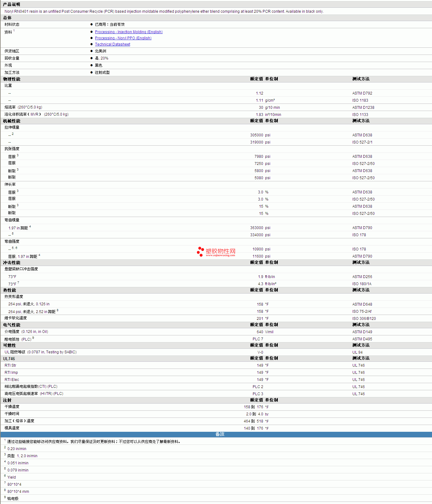The image size is (432, 504).
Task: Click the ISO 75-2/Af test method
Action: pos(362,312)
